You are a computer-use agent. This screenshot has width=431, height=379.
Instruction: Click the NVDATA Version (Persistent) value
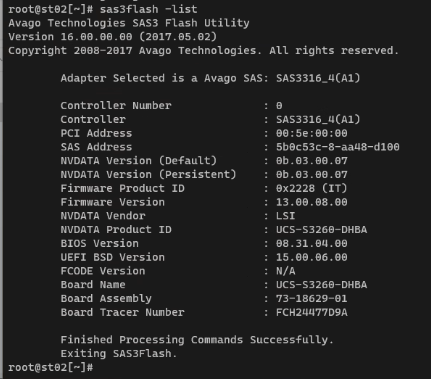(x=312, y=175)
